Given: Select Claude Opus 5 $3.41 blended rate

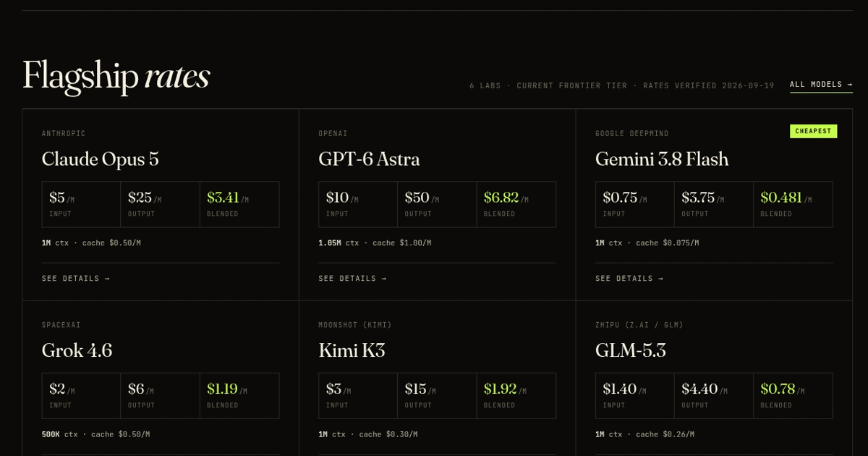Looking at the screenshot, I should click(x=239, y=204).
